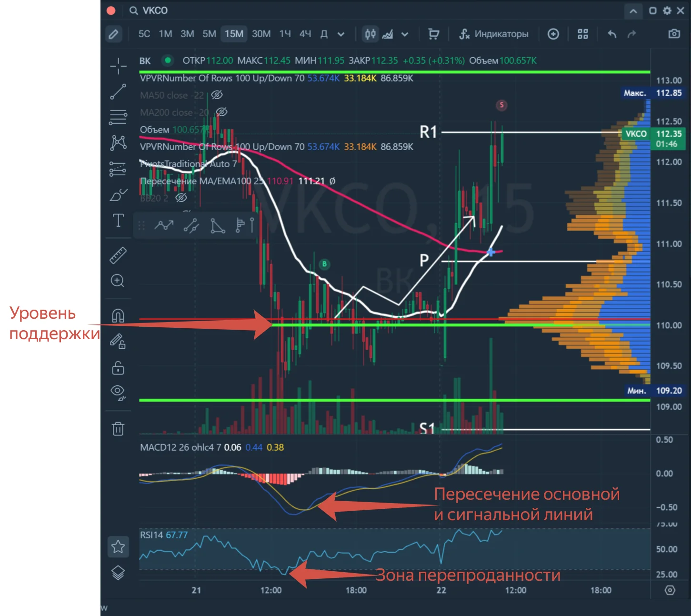The width and height of the screenshot is (691, 616).
Task: Pick the triangle shape tool in floating toolbar
Action: click(218, 225)
